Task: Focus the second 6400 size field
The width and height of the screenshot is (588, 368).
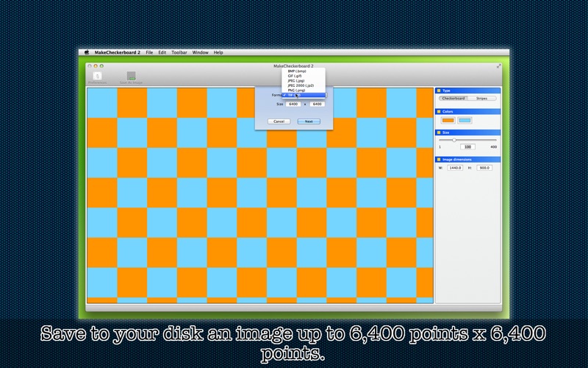Action: point(318,104)
